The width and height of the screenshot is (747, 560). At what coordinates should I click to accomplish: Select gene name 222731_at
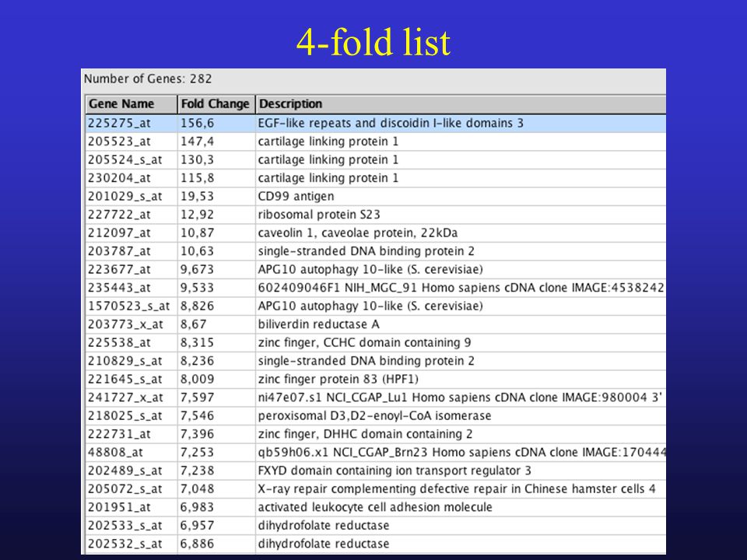(119, 434)
